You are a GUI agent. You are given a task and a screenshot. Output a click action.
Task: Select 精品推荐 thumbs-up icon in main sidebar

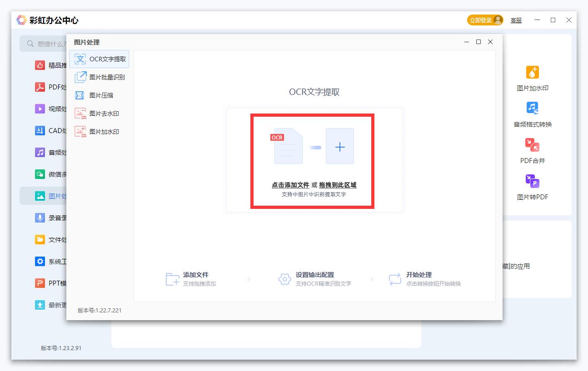pyautogui.click(x=40, y=65)
